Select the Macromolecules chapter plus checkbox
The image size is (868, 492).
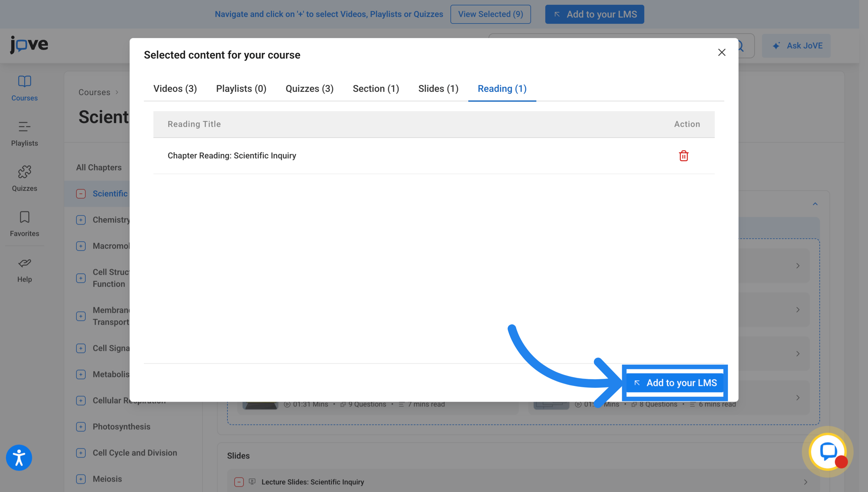click(81, 246)
